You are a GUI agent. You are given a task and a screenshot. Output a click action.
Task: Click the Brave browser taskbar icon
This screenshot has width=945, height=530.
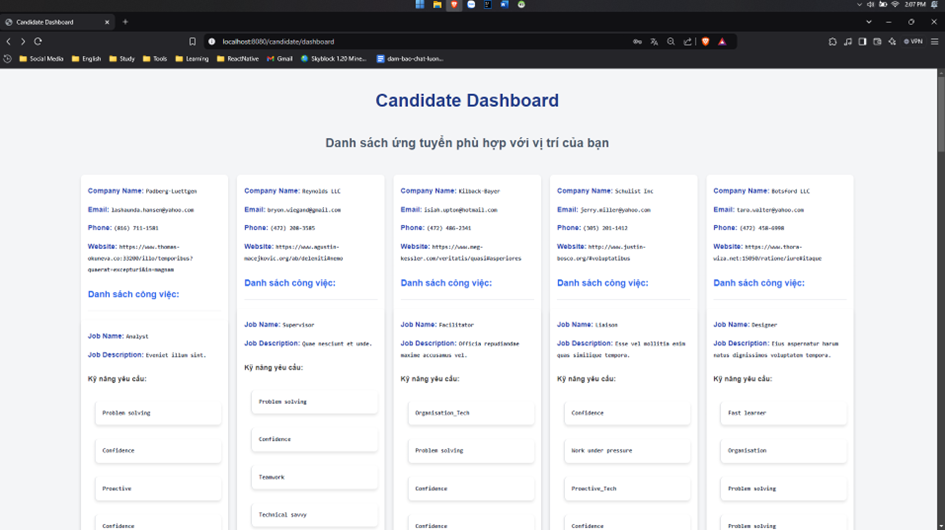click(454, 4)
